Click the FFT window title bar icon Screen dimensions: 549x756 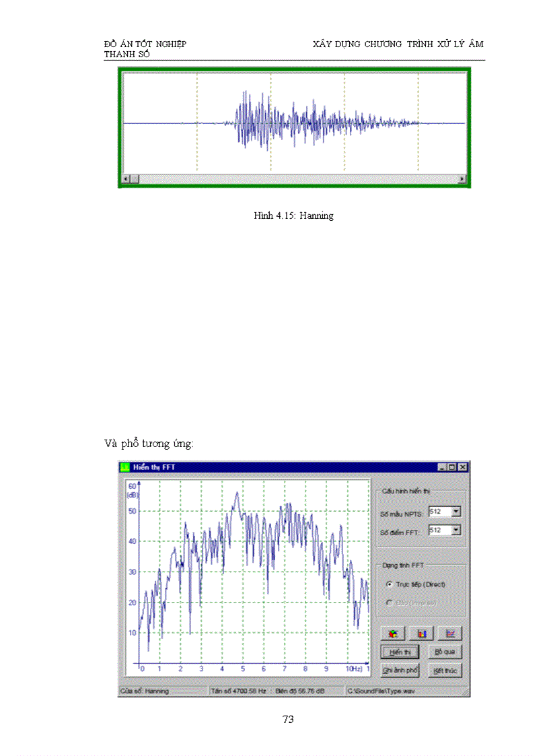124,467
